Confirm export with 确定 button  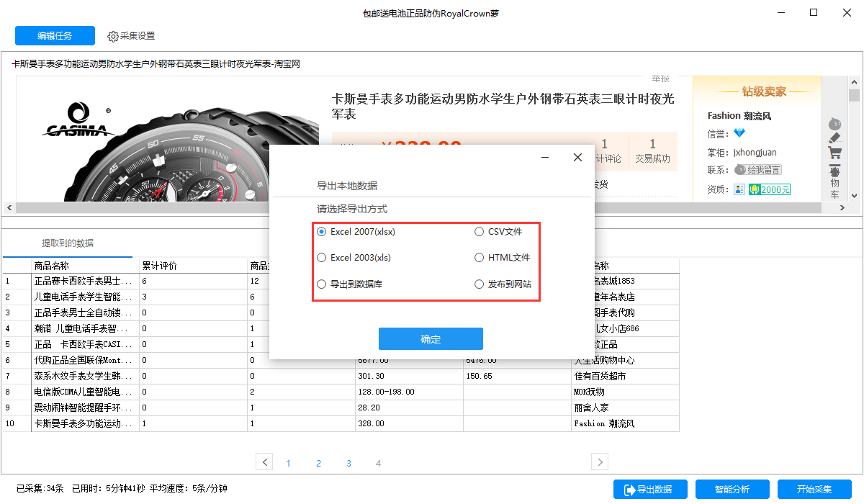[x=431, y=338]
